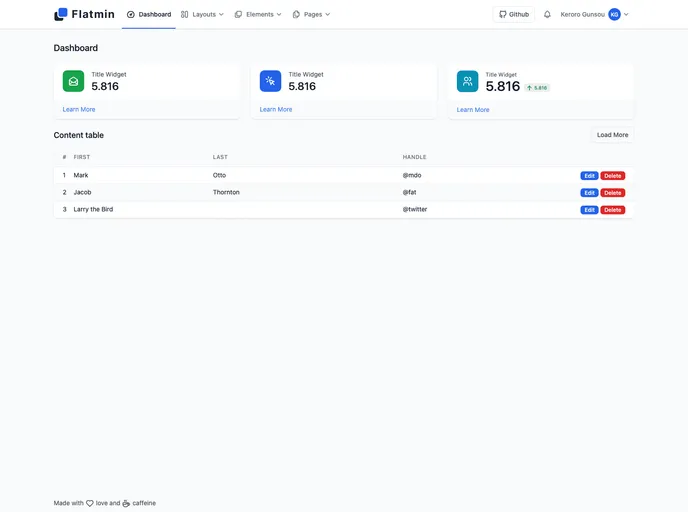Image resolution: width=688 pixels, height=512 pixels.
Task: Expand the Elements dropdown menu
Action: 258,14
